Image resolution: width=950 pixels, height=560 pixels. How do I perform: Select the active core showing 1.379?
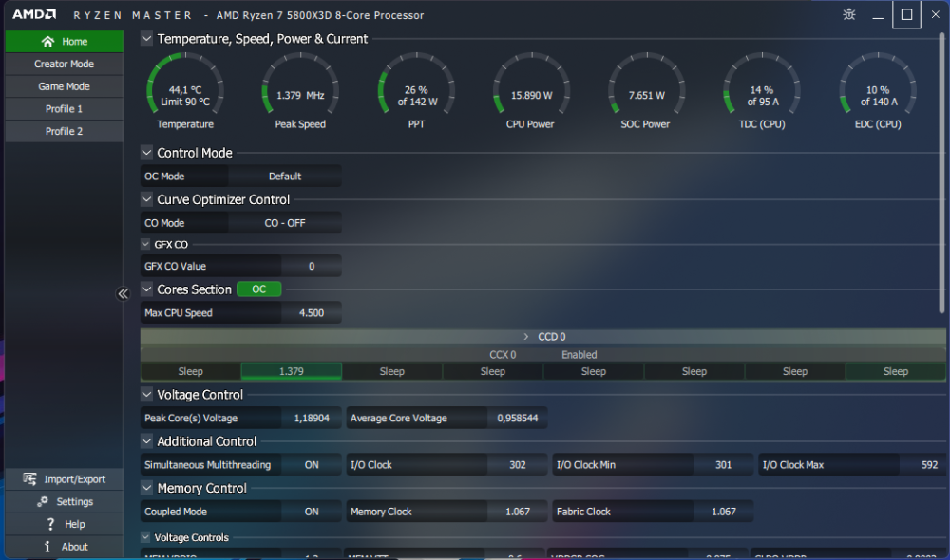click(292, 371)
